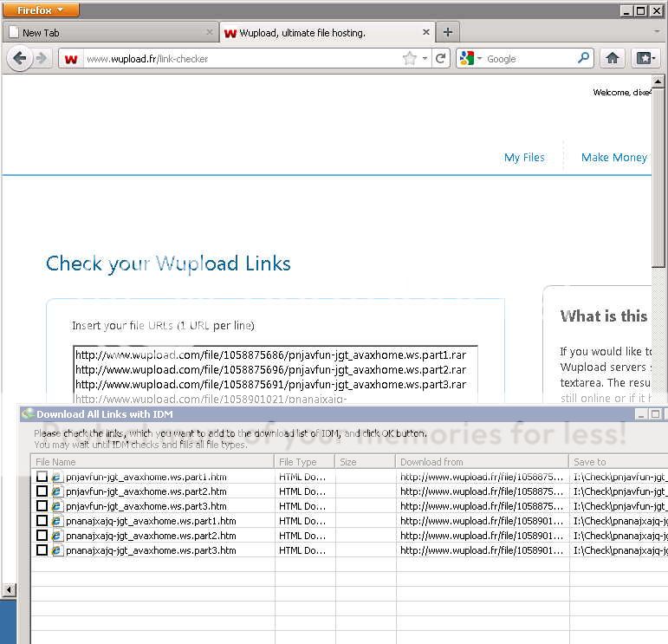Open the Firefox home page button
The height and width of the screenshot is (644, 668).
612,58
